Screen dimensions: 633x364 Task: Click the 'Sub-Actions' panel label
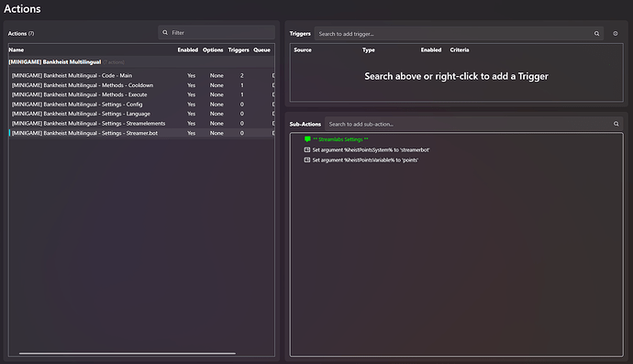click(305, 124)
